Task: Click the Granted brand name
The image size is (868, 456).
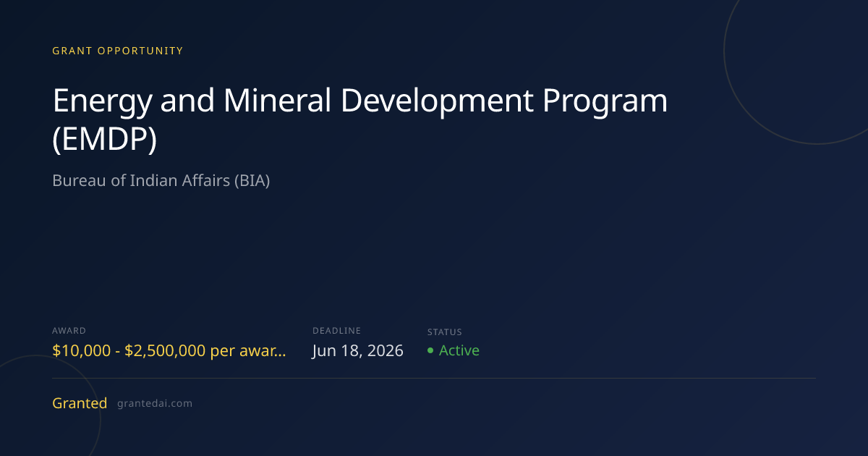Action: click(80, 403)
